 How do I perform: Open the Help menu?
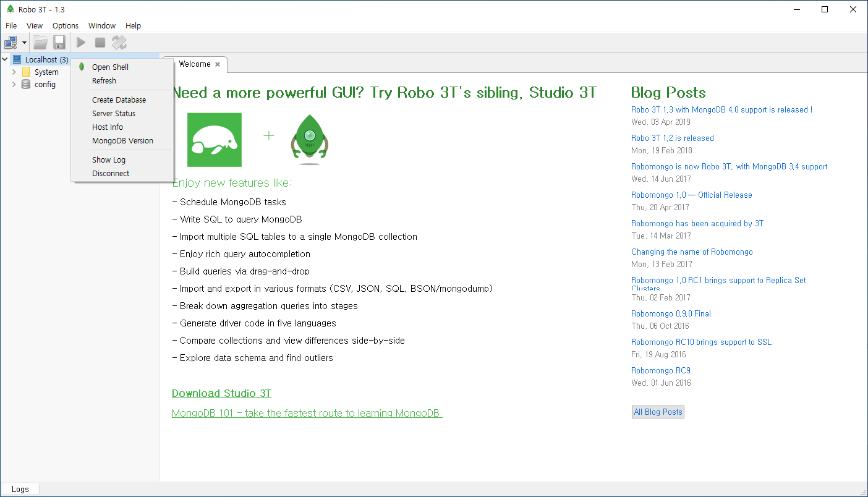pos(134,25)
